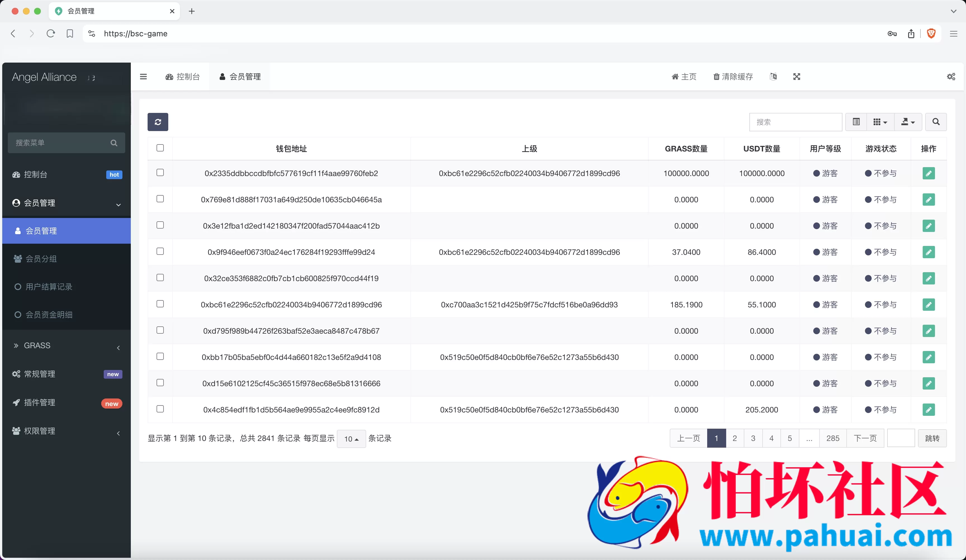Edit row with GRASS 185.1900

(929, 305)
